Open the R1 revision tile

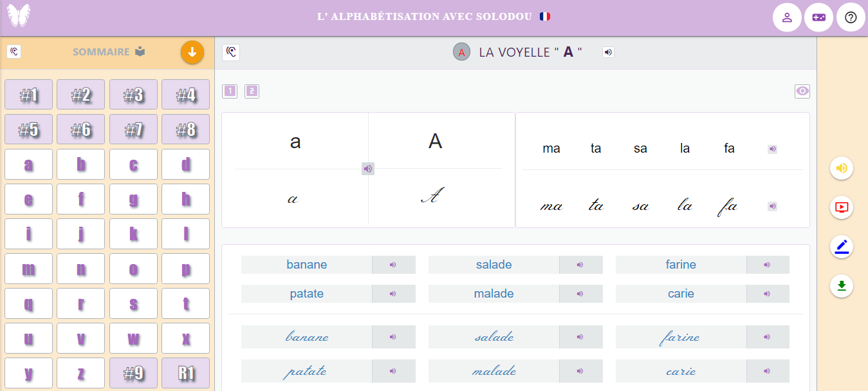[x=185, y=373]
